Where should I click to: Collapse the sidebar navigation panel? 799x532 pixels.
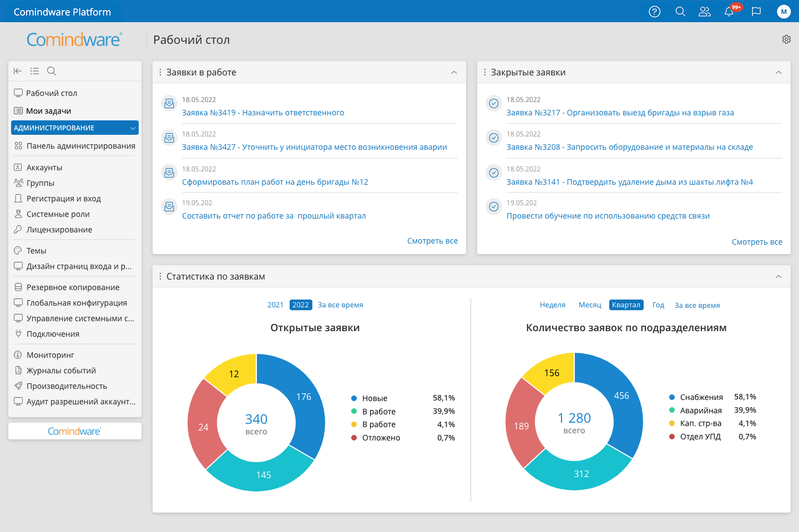click(x=18, y=71)
